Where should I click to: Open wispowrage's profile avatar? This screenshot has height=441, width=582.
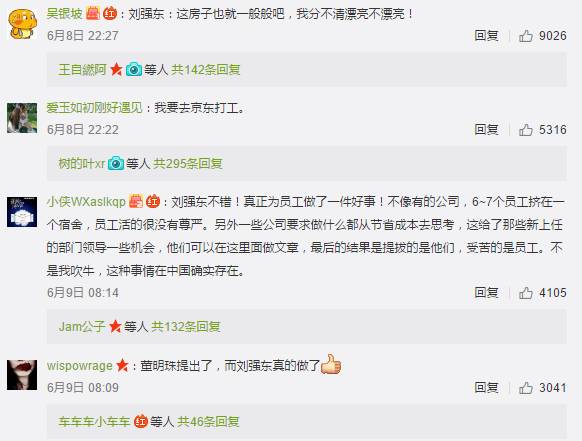(22, 375)
